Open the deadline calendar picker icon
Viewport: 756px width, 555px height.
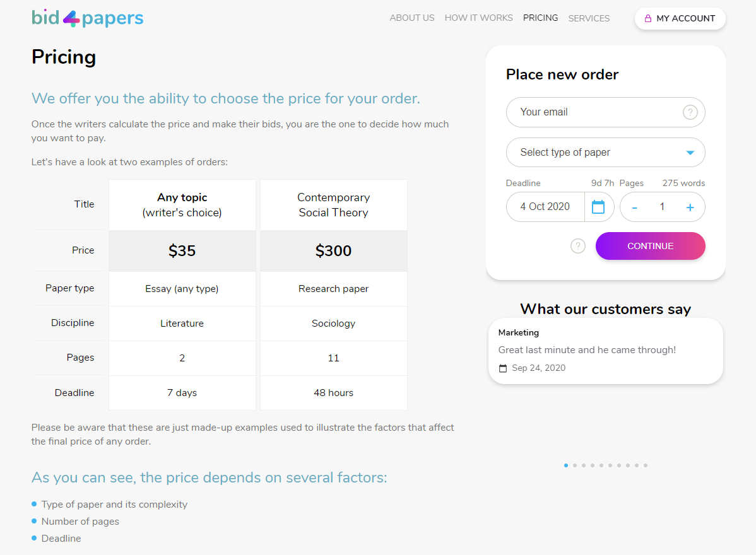pos(598,207)
